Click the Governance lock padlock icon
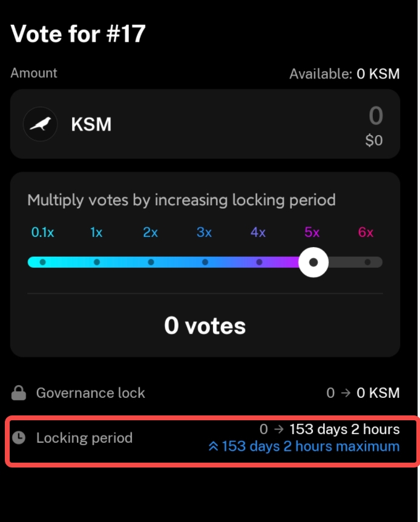 (x=18, y=392)
